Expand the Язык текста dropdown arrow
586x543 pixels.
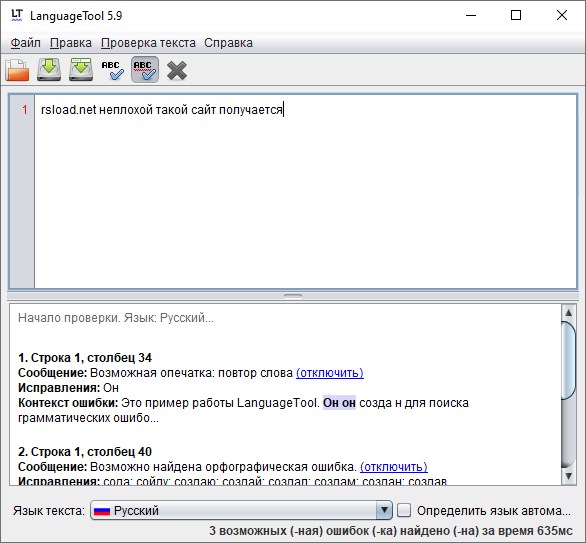pos(384,510)
